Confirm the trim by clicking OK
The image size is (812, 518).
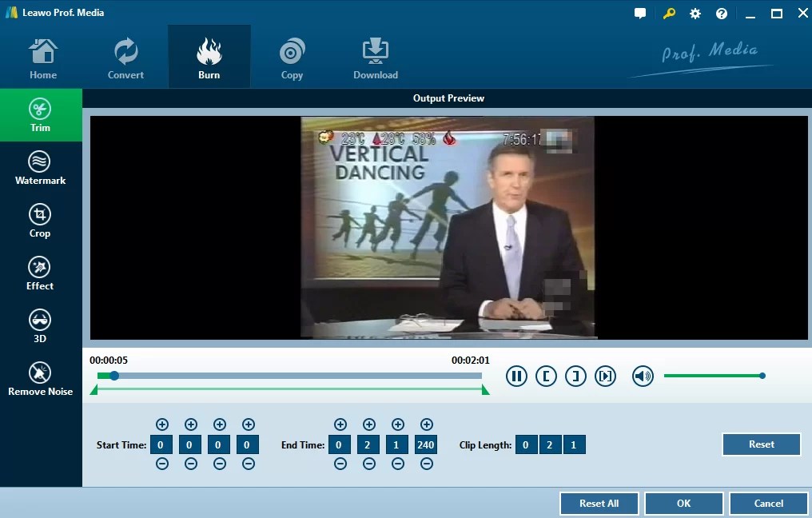point(683,503)
